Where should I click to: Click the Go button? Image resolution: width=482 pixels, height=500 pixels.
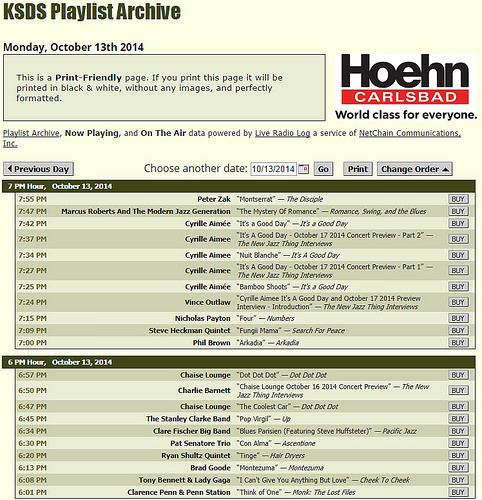click(323, 169)
